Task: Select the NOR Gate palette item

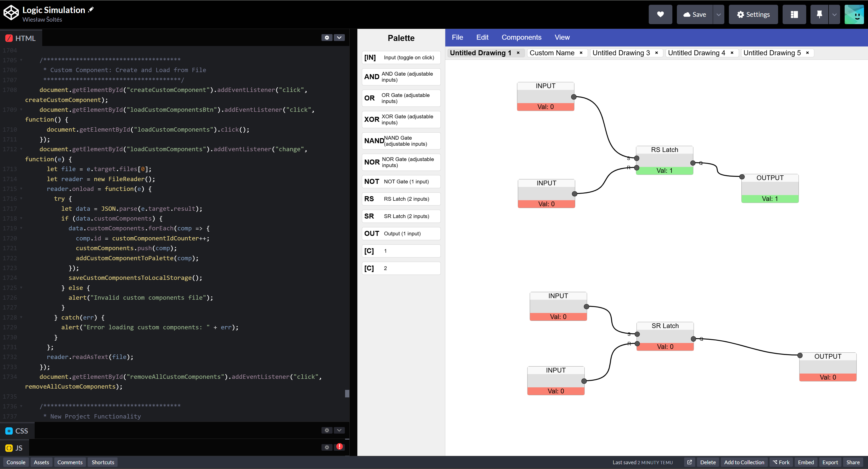Action: [401, 162]
